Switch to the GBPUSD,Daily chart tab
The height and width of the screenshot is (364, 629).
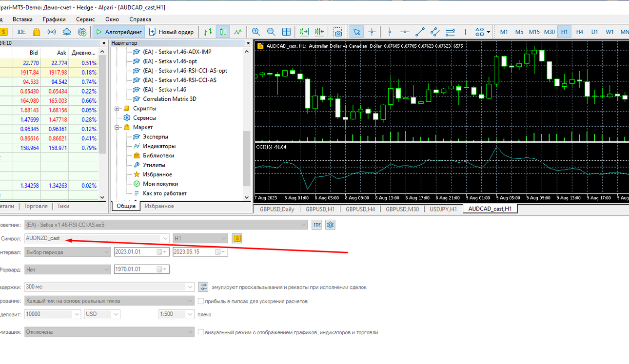tap(276, 209)
